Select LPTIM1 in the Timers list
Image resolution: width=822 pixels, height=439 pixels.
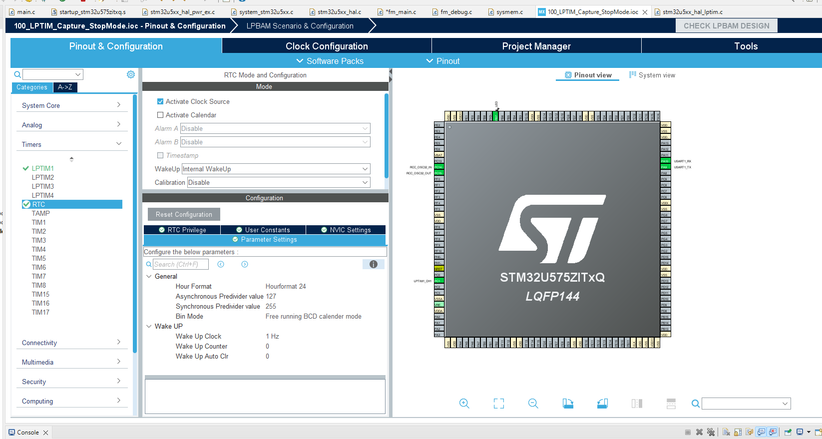[42, 168]
